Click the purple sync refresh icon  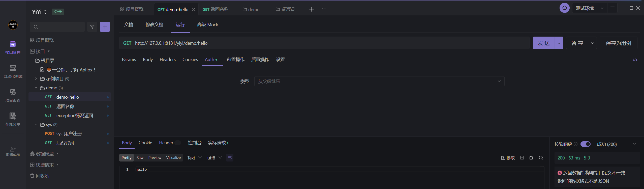pos(565,8)
